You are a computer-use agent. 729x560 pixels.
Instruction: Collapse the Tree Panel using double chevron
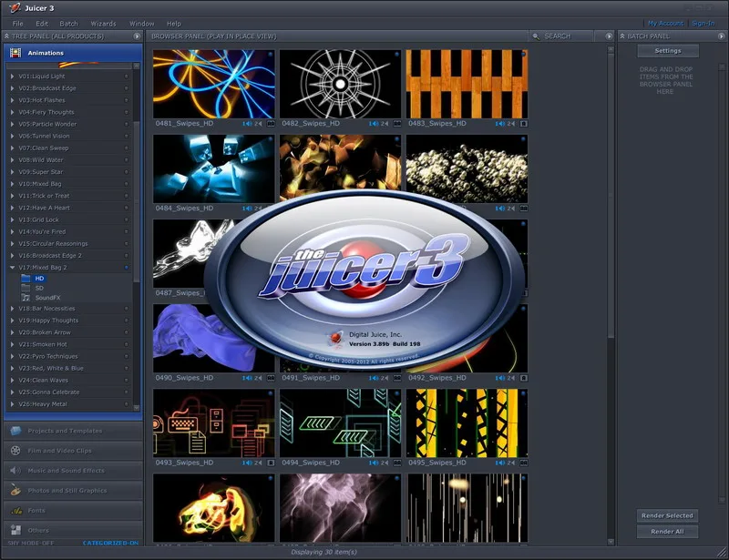pyautogui.click(x=6, y=36)
